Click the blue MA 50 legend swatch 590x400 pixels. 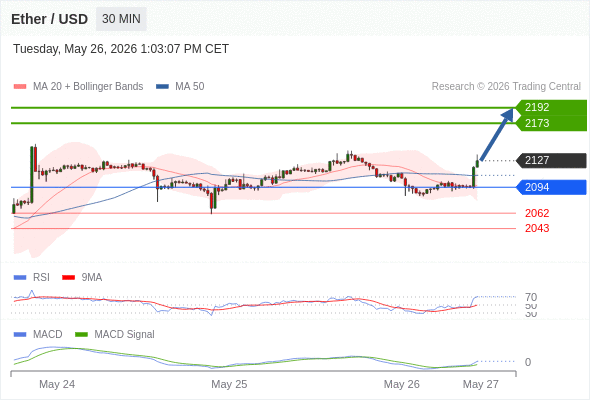click(163, 87)
